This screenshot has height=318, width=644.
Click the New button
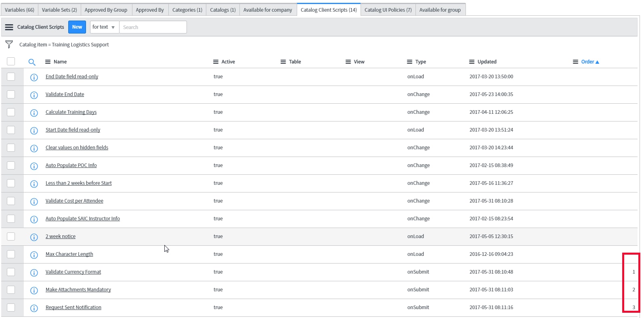[77, 27]
